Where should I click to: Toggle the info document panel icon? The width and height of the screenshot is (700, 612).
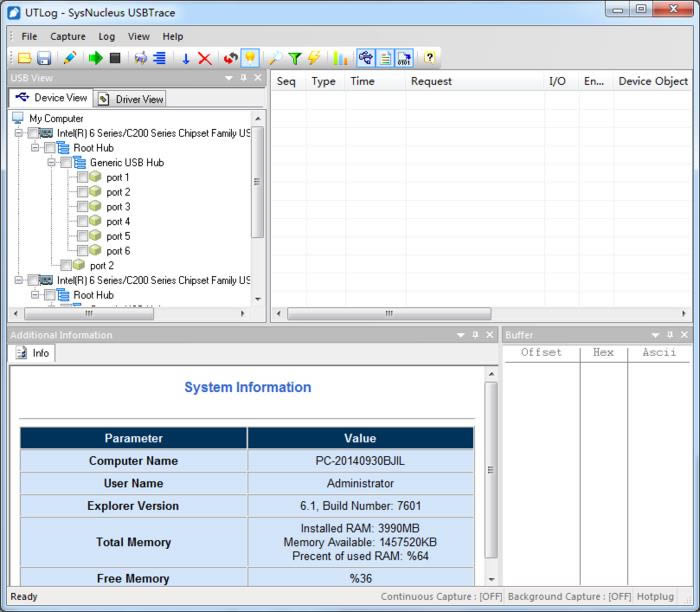[385, 58]
